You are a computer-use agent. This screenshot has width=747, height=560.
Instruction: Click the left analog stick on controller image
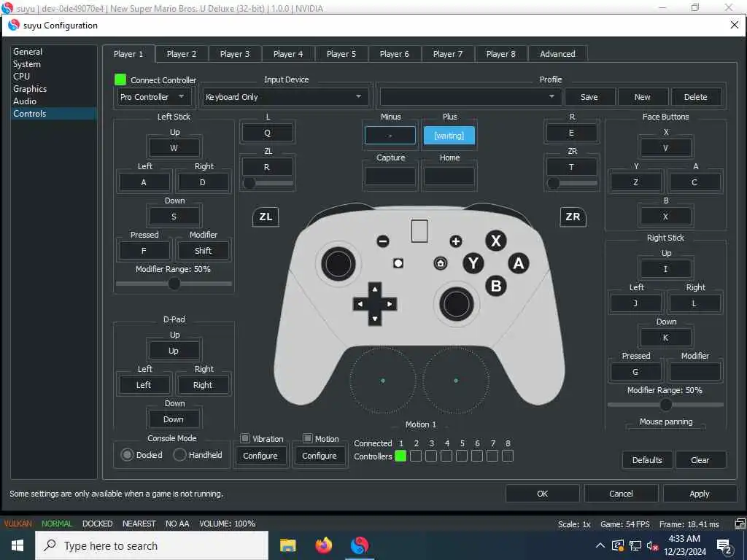[x=338, y=264]
